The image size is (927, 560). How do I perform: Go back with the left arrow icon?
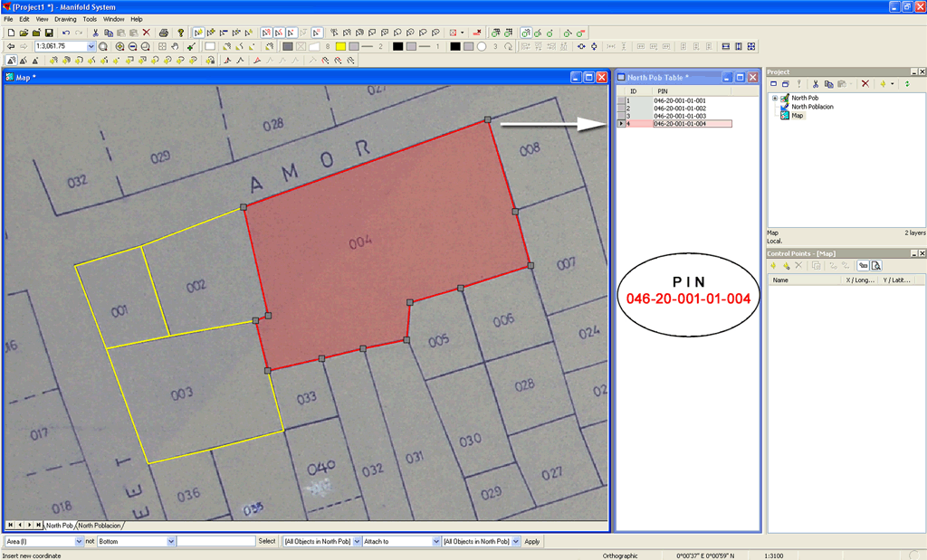pyautogui.click(x=11, y=46)
